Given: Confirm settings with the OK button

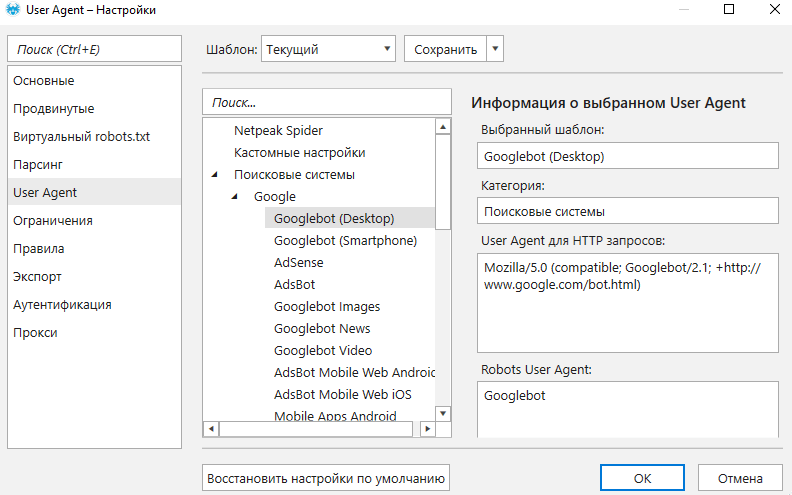Looking at the screenshot, I should (x=642, y=478).
